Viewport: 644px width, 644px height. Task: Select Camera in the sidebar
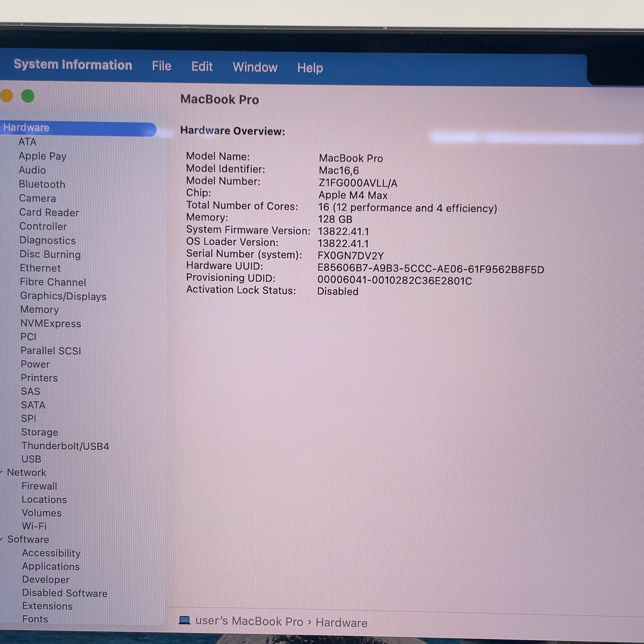tap(38, 198)
